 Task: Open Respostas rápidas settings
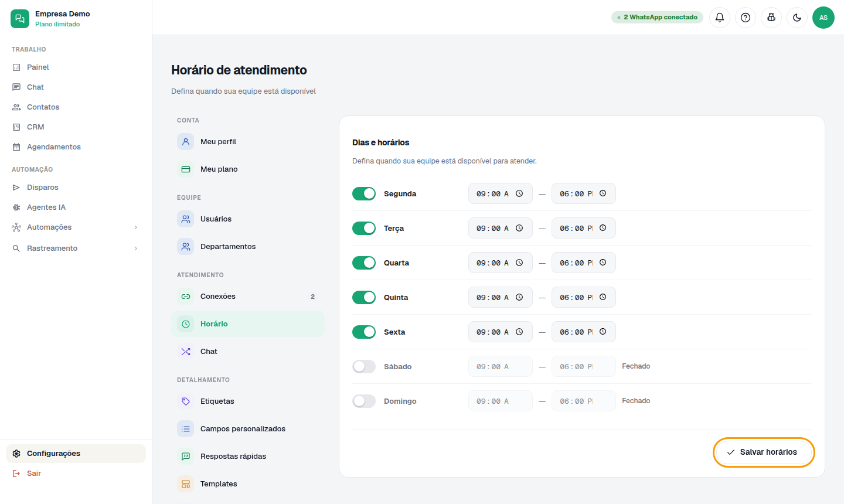point(247,457)
